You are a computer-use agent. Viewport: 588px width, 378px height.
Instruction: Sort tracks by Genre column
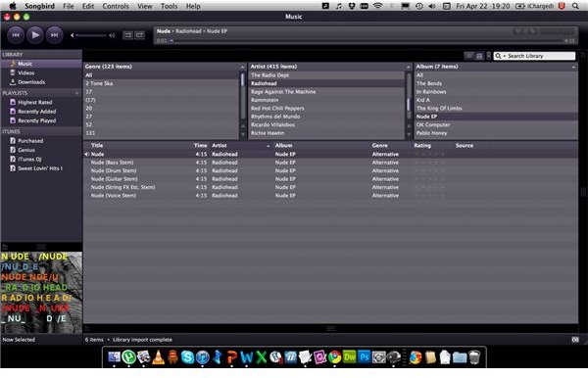(x=380, y=145)
